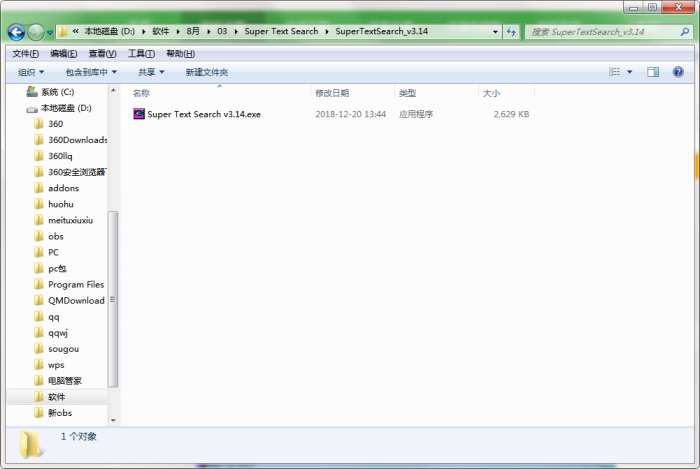
Task: Open the 电脑管家 folder in the tree
Action: pos(65,381)
